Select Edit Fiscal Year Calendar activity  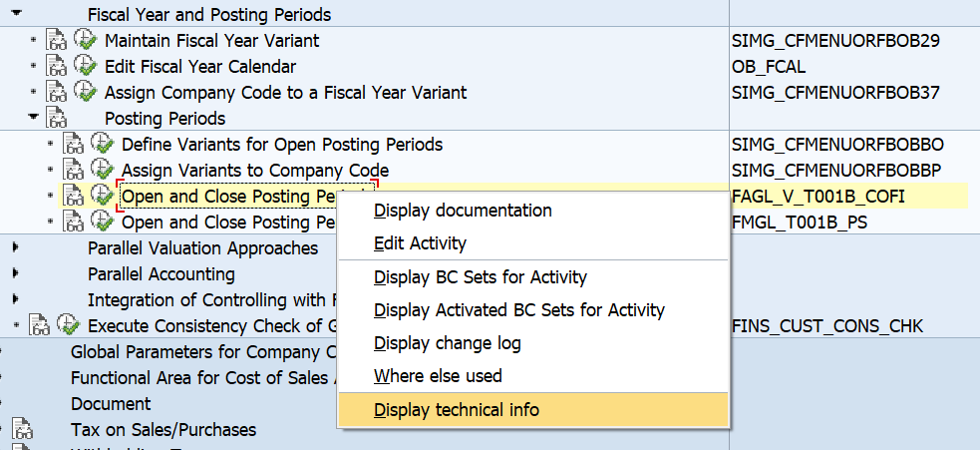click(x=199, y=67)
